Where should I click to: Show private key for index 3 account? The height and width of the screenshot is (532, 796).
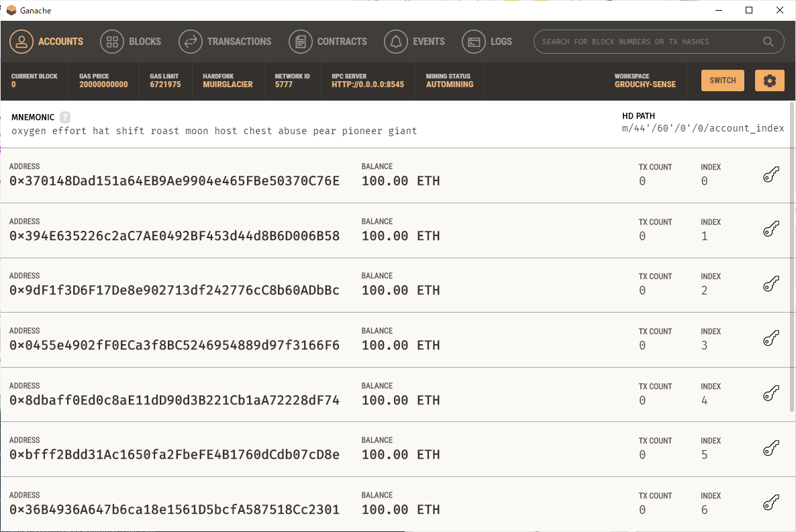771,339
